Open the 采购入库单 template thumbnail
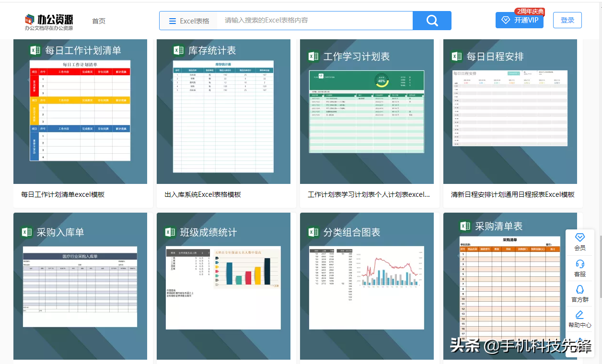This screenshot has height=364, width=602. (80, 286)
